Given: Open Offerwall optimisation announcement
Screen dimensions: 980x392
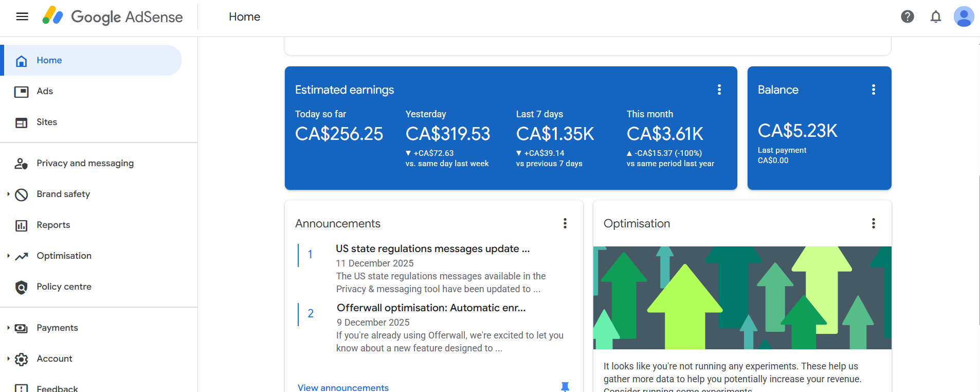Looking at the screenshot, I should [x=431, y=308].
